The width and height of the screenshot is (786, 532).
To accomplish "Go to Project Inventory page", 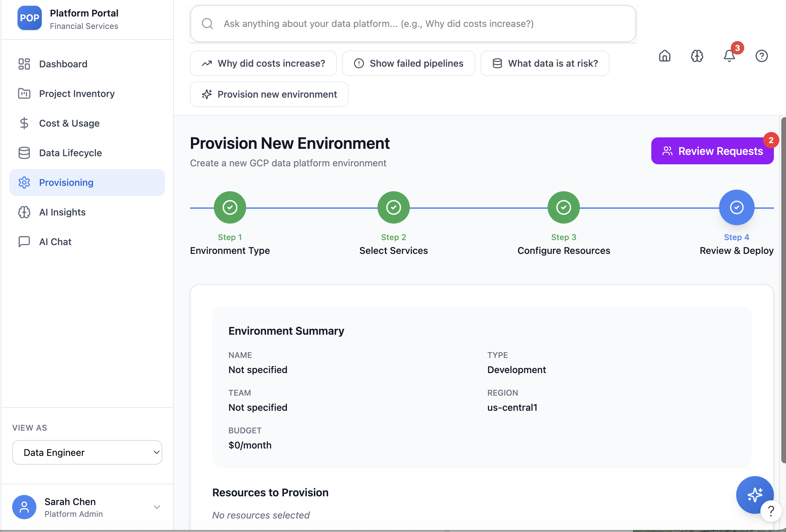I will 87,94.
